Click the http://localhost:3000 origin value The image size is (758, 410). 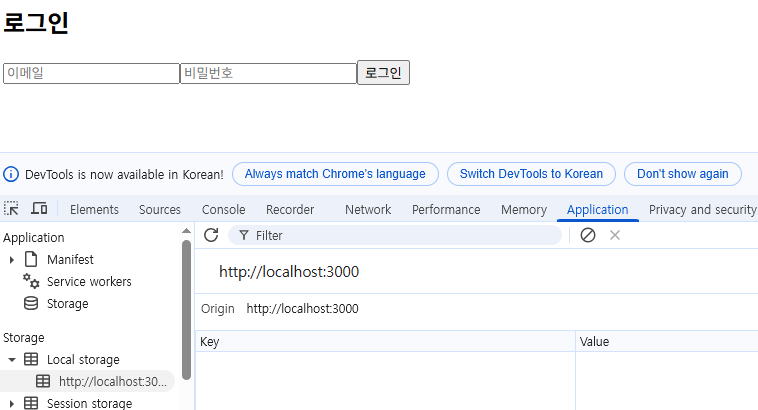303,308
